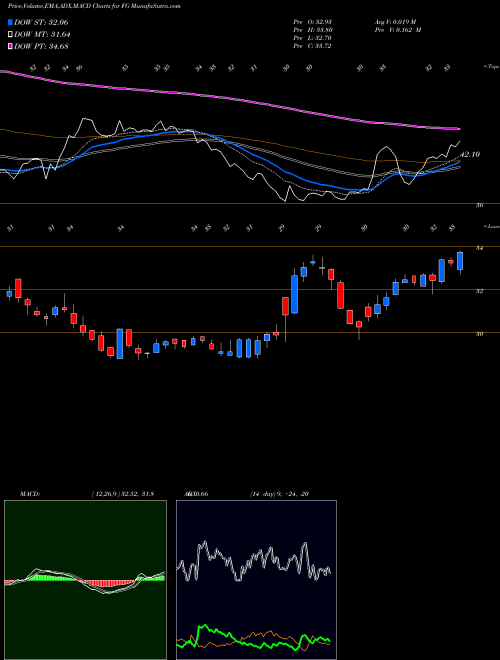500x660 pixels.
Task: Click the 'Pre O: 32.93' value
Action: click(312, 22)
